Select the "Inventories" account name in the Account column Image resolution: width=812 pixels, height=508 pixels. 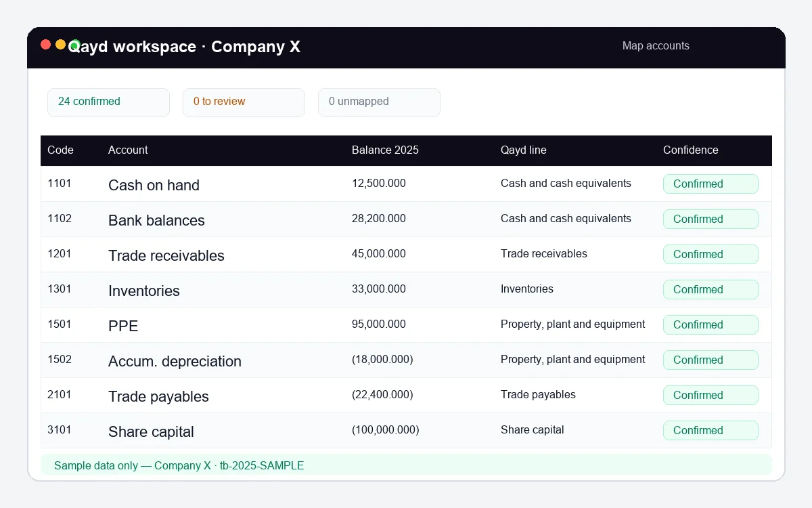click(x=144, y=291)
